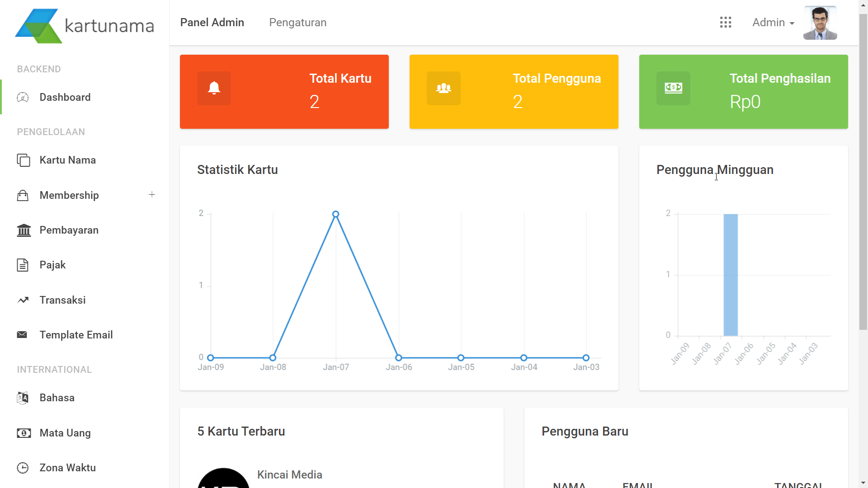
Task: Click the Zona Waktu clock icon
Action: tap(23, 468)
